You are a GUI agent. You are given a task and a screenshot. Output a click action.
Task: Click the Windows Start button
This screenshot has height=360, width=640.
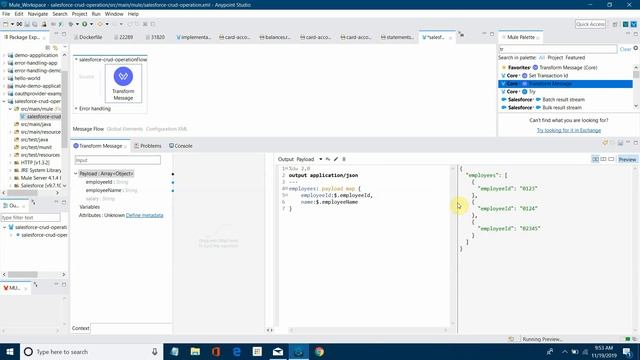pyautogui.click(x=10, y=351)
